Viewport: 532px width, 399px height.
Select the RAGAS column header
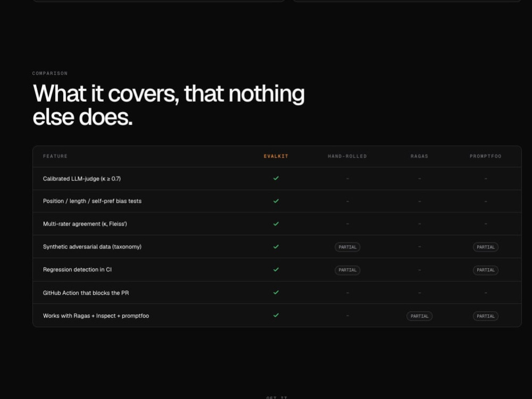(x=419, y=156)
